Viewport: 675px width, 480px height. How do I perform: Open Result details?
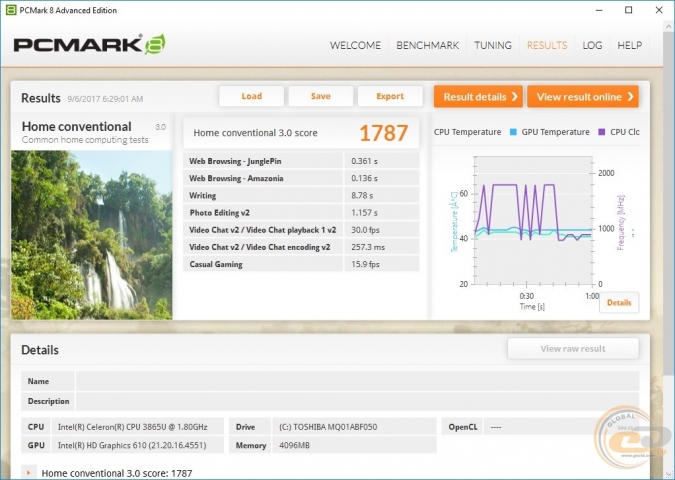(x=478, y=96)
